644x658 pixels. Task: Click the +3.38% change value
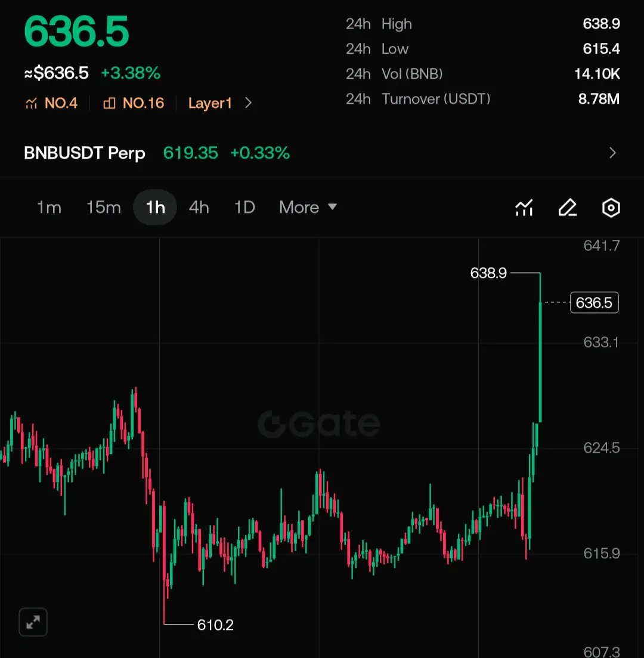pos(131,73)
